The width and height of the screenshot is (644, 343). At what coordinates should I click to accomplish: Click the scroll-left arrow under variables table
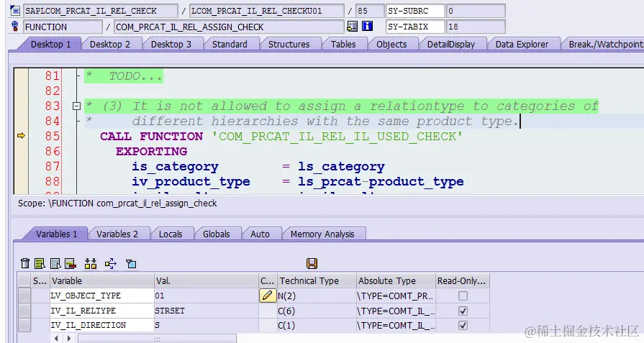tap(56, 339)
